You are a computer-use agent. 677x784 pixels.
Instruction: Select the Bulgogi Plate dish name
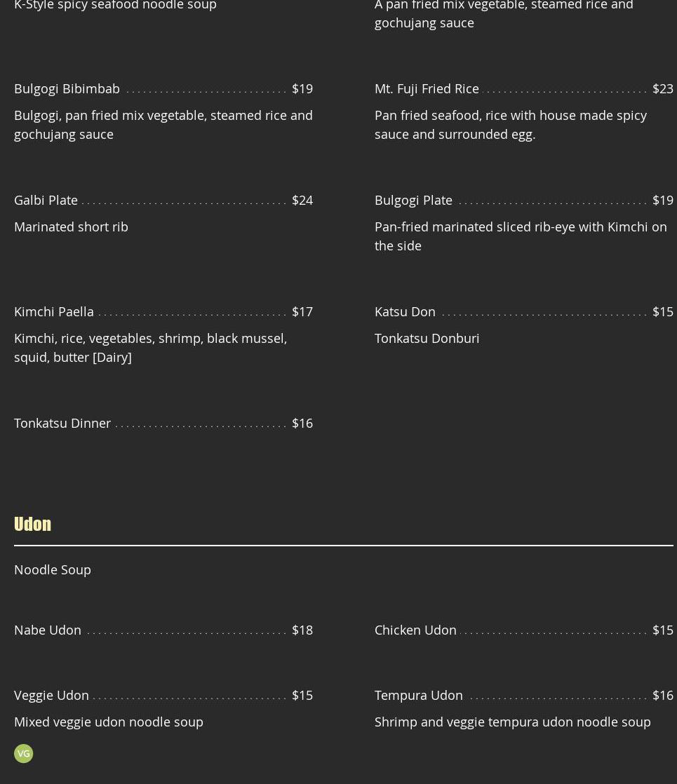[x=413, y=200]
